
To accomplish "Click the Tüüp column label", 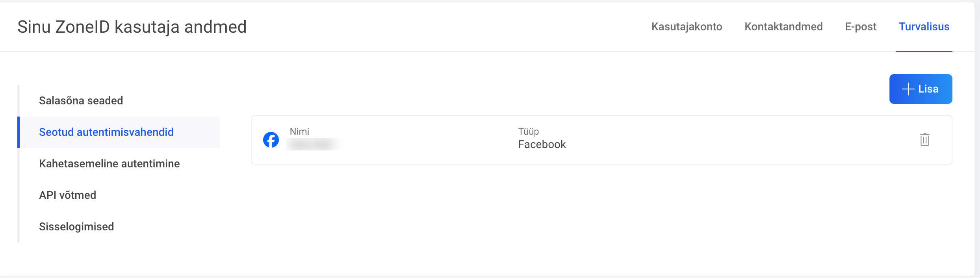I will pos(528,132).
